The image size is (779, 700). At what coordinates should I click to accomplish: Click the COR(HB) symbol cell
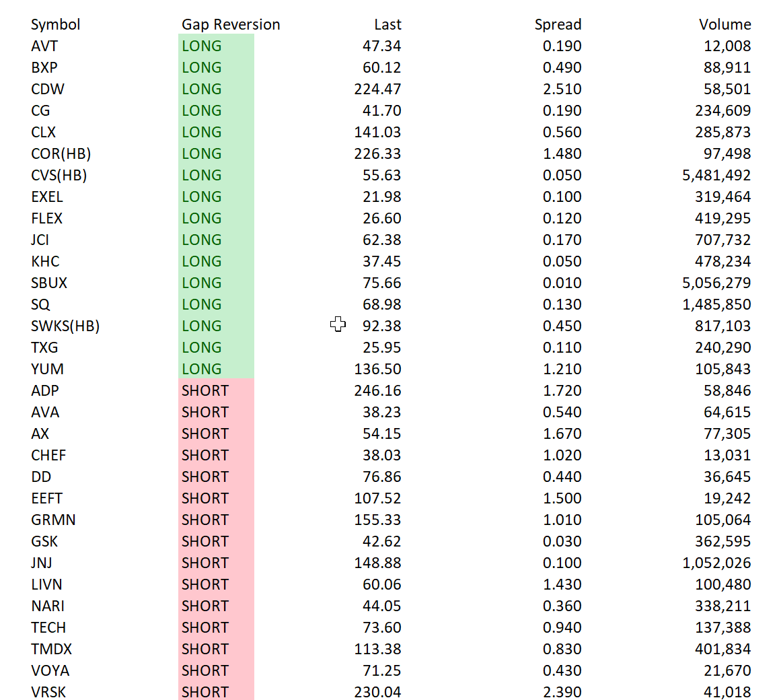pyautogui.click(x=61, y=153)
